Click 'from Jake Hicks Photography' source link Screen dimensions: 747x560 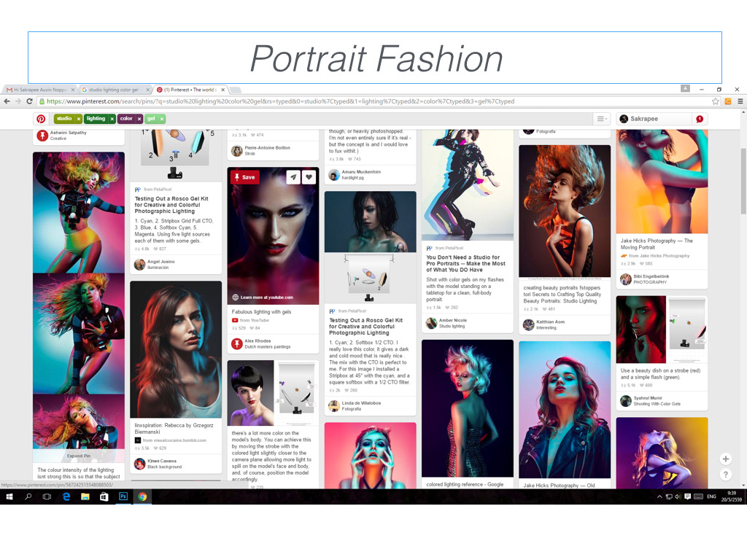[x=659, y=256]
